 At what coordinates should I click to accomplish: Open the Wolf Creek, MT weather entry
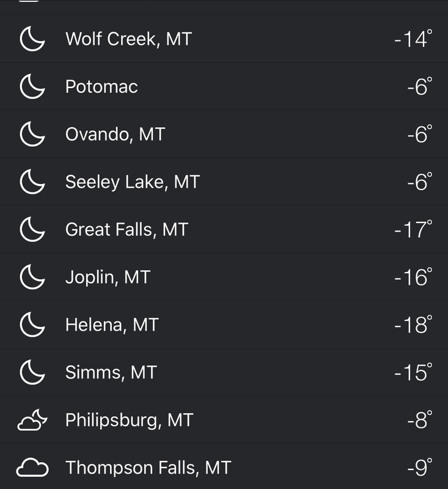click(224, 39)
